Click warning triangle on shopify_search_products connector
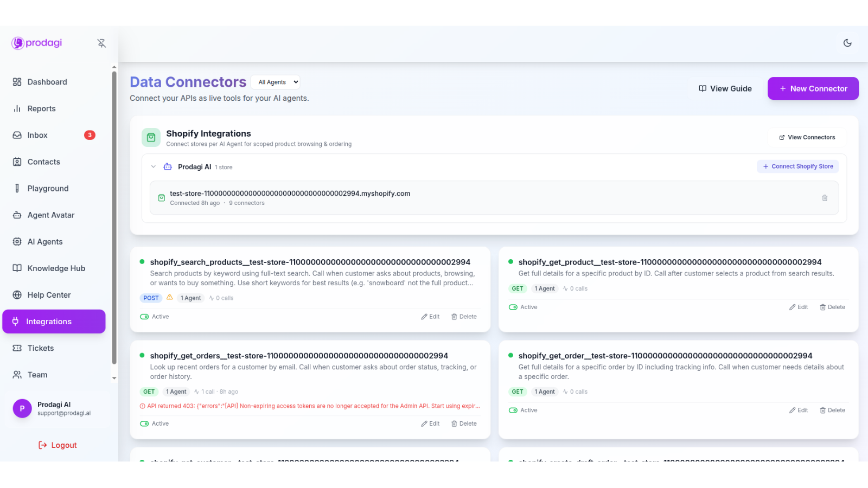This screenshot has height=488, width=868. pyautogui.click(x=170, y=297)
